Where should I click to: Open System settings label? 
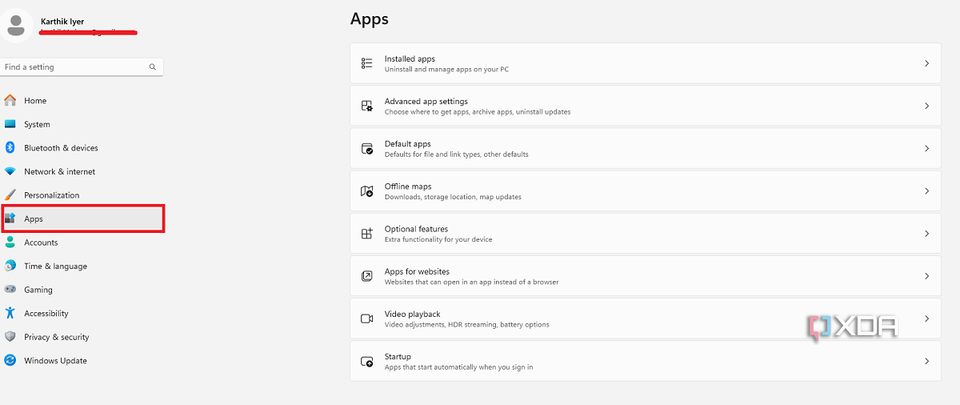click(x=37, y=124)
